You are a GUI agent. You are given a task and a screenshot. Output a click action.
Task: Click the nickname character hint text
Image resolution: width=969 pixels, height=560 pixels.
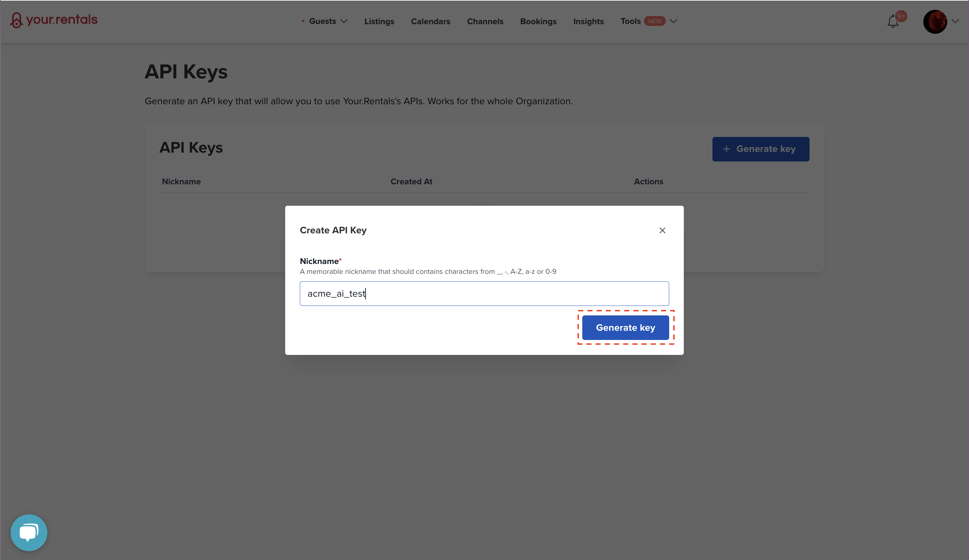[428, 271]
